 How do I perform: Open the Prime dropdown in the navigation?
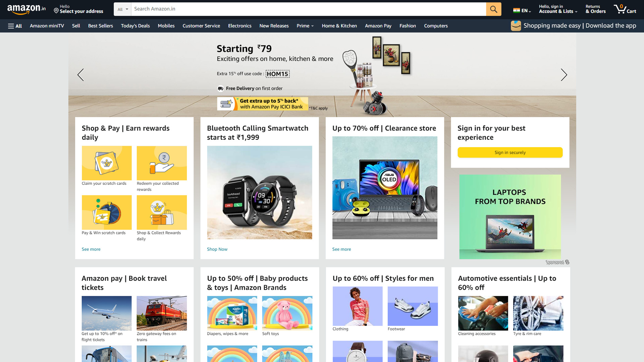pyautogui.click(x=305, y=26)
